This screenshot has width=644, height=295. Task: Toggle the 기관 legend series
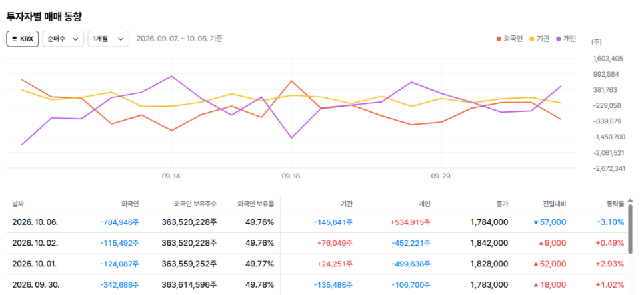(x=539, y=39)
